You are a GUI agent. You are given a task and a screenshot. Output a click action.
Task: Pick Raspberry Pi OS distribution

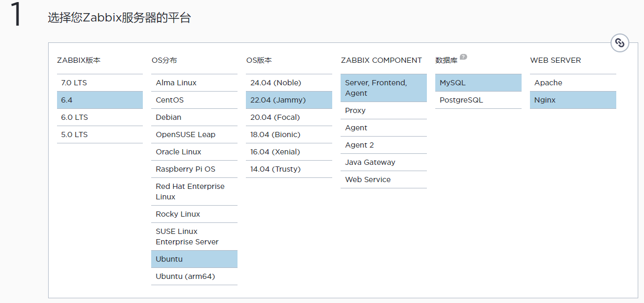(x=195, y=169)
